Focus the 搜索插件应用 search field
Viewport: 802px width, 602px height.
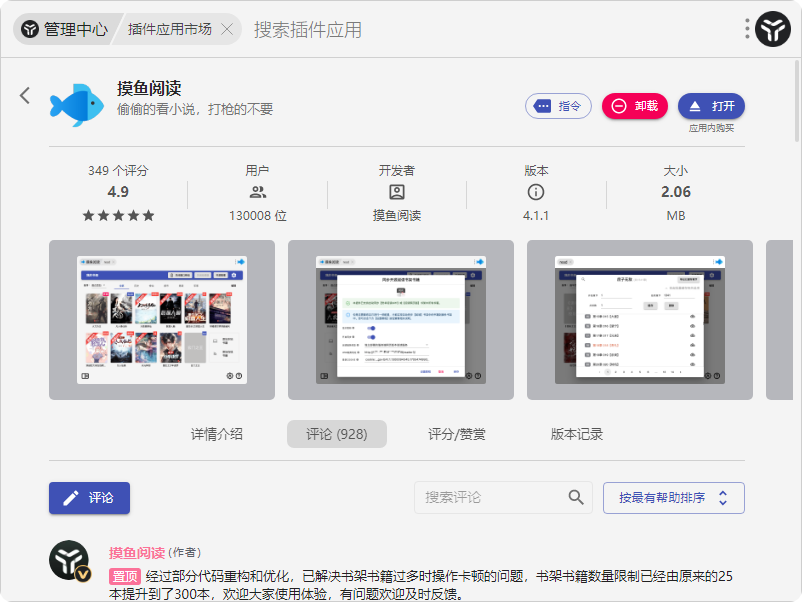(x=308, y=29)
